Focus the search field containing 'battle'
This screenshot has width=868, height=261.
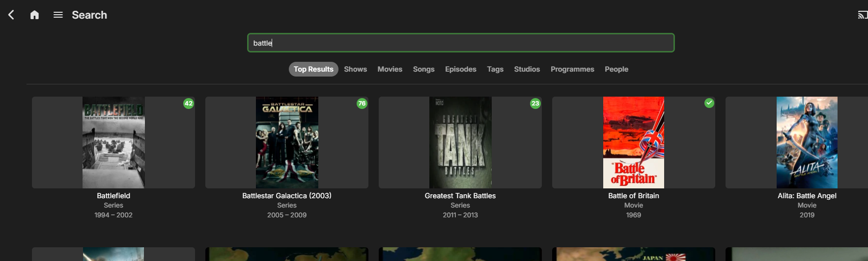click(x=461, y=43)
